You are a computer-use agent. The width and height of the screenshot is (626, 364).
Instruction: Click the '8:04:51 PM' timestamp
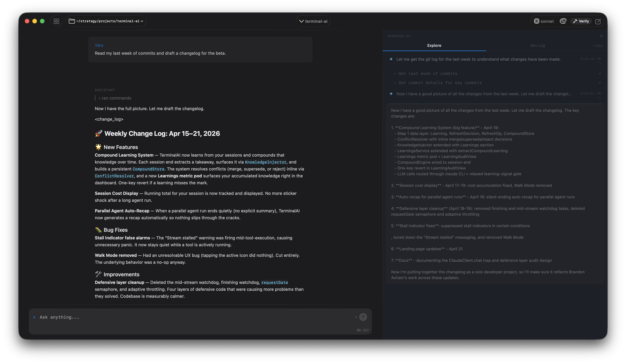(x=591, y=94)
